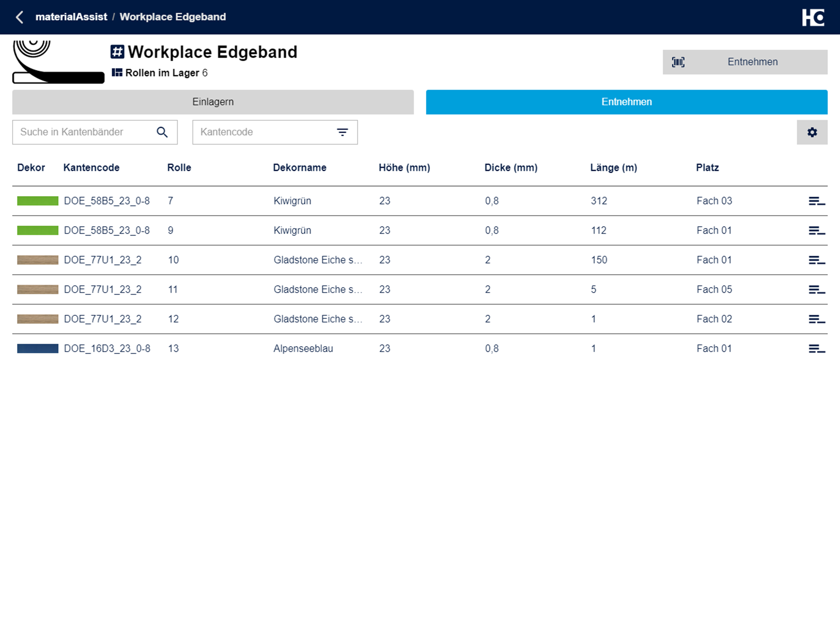840x630 pixels.
Task: Open details icon for roll 11
Action: click(816, 289)
